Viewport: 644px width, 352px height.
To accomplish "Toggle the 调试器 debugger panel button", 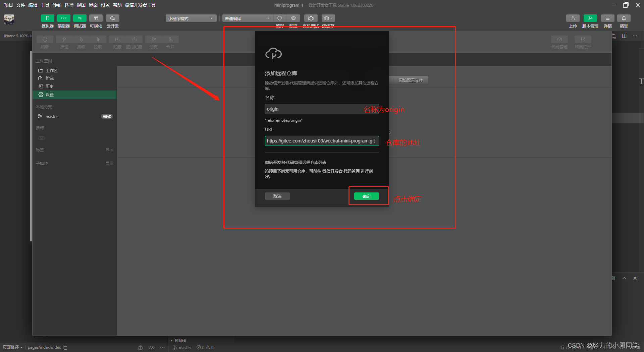I will [80, 18].
